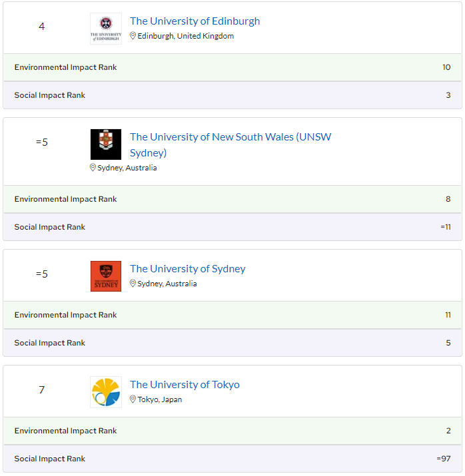This screenshot has height=476, width=465.
Task: Click the rank number 7 for Tokyo
Action: pos(41,390)
